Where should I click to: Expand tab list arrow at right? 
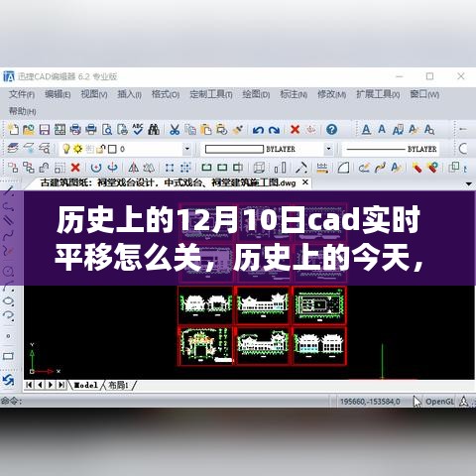click(x=468, y=183)
